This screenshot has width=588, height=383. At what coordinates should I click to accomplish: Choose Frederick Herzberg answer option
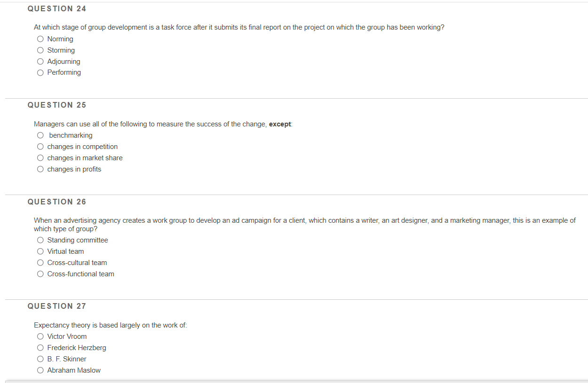click(40, 347)
